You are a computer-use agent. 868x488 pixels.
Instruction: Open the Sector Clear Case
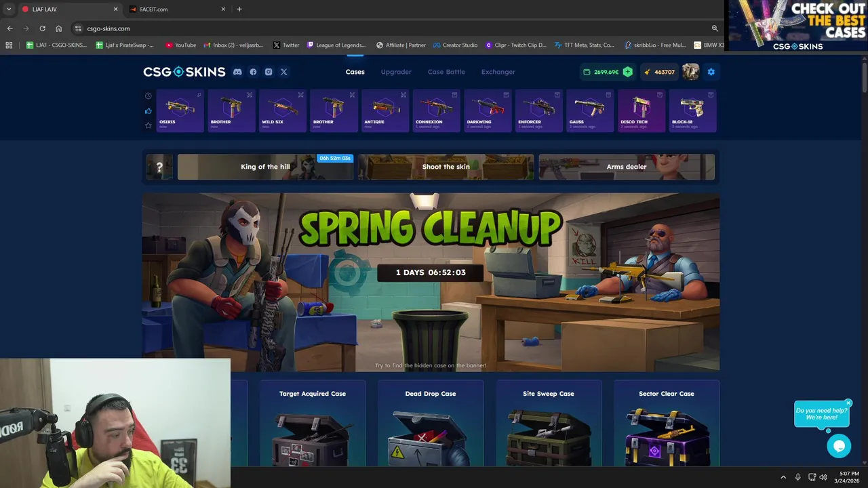(667, 424)
